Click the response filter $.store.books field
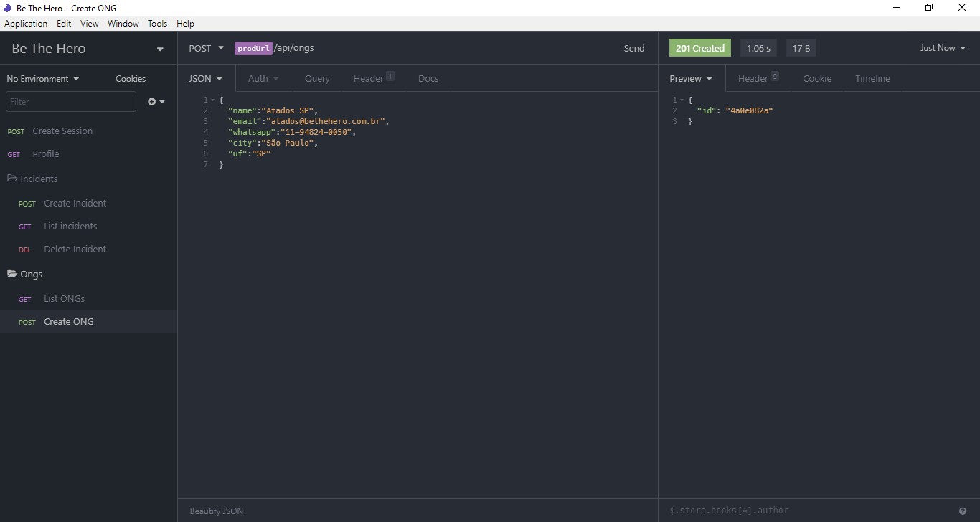Image resolution: width=980 pixels, height=522 pixels. coord(809,511)
